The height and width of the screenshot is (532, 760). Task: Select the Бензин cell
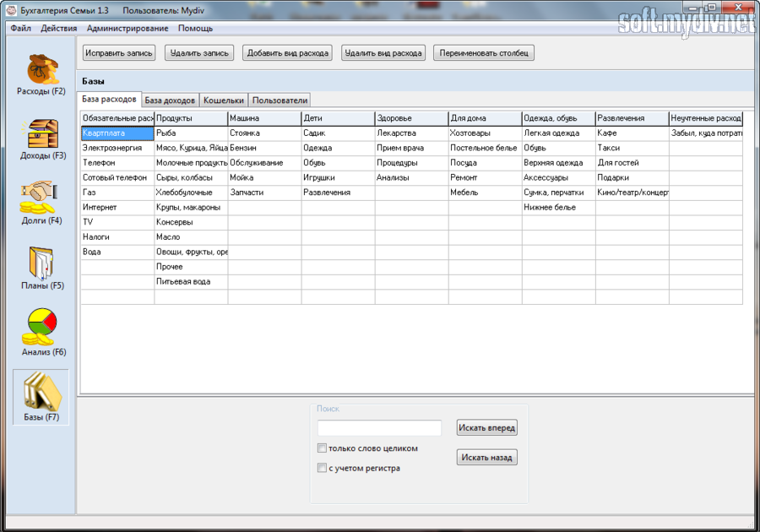tap(264, 148)
